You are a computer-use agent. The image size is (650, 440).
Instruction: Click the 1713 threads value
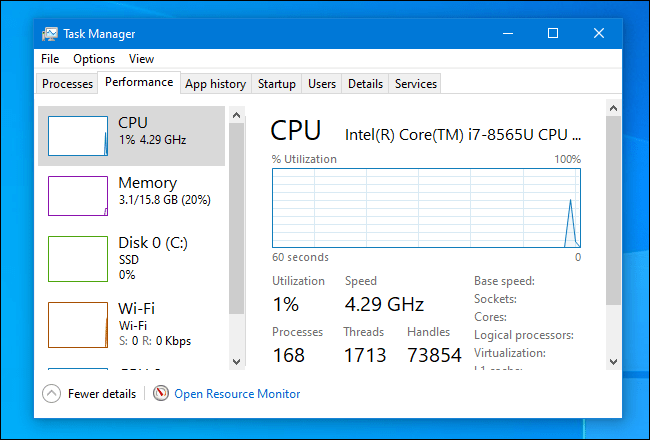pos(365,355)
